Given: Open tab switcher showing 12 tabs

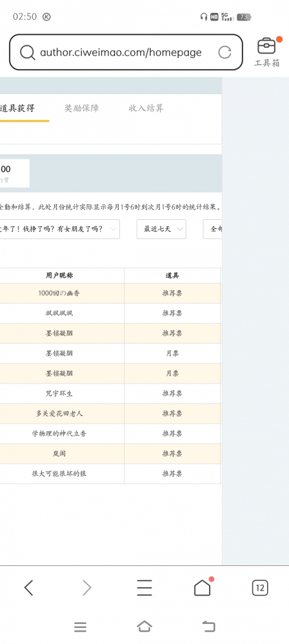Looking at the screenshot, I should [260, 588].
